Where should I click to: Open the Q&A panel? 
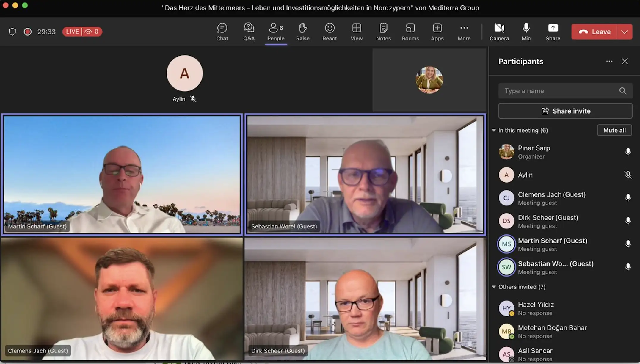pos(249,32)
